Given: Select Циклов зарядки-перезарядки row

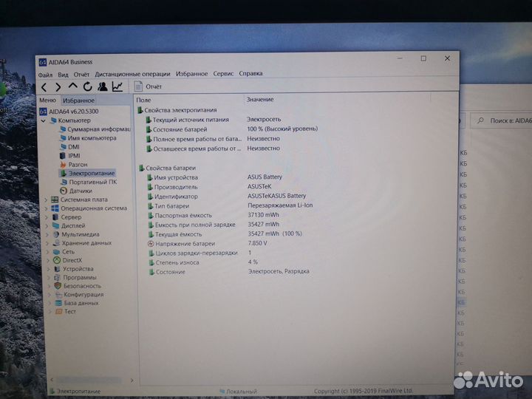Looking at the screenshot, I should [x=232, y=253].
